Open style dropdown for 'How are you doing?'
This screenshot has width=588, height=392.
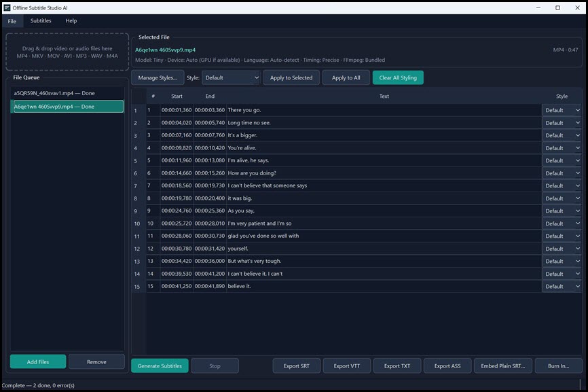(562, 173)
